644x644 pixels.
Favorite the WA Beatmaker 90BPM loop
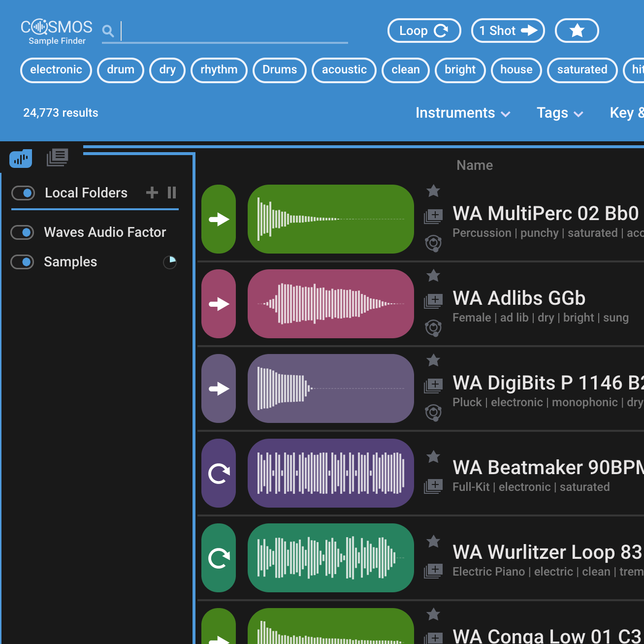click(433, 457)
